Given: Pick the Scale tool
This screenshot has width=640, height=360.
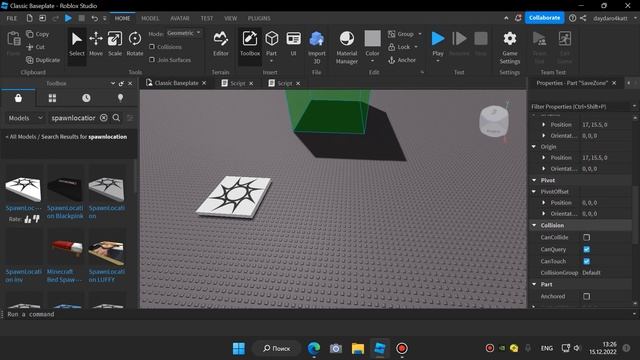Looking at the screenshot, I should (115, 44).
